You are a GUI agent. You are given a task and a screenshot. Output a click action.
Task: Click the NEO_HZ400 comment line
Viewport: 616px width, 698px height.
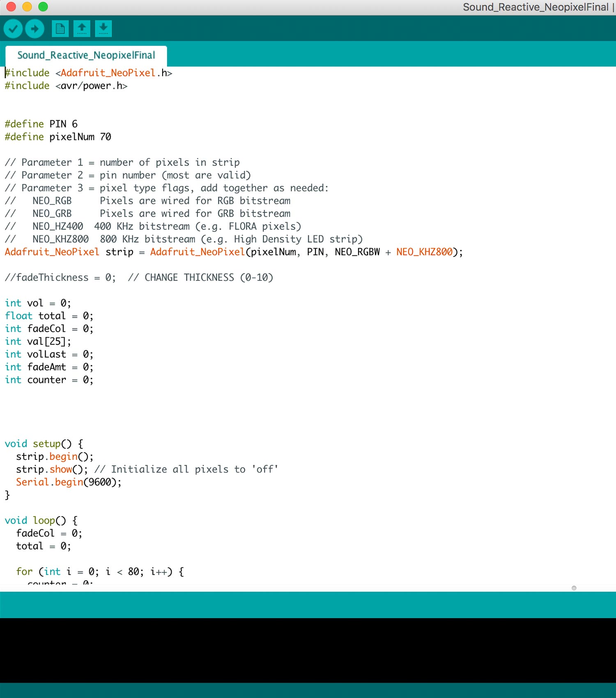(153, 226)
